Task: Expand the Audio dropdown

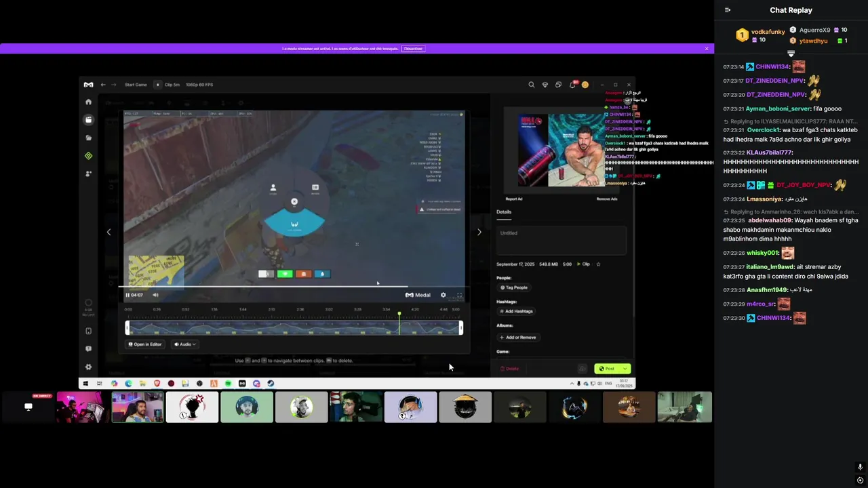Action: point(185,344)
